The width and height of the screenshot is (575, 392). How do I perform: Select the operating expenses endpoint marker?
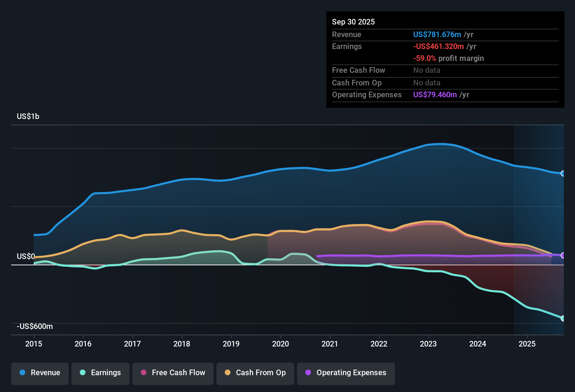[x=563, y=255]
